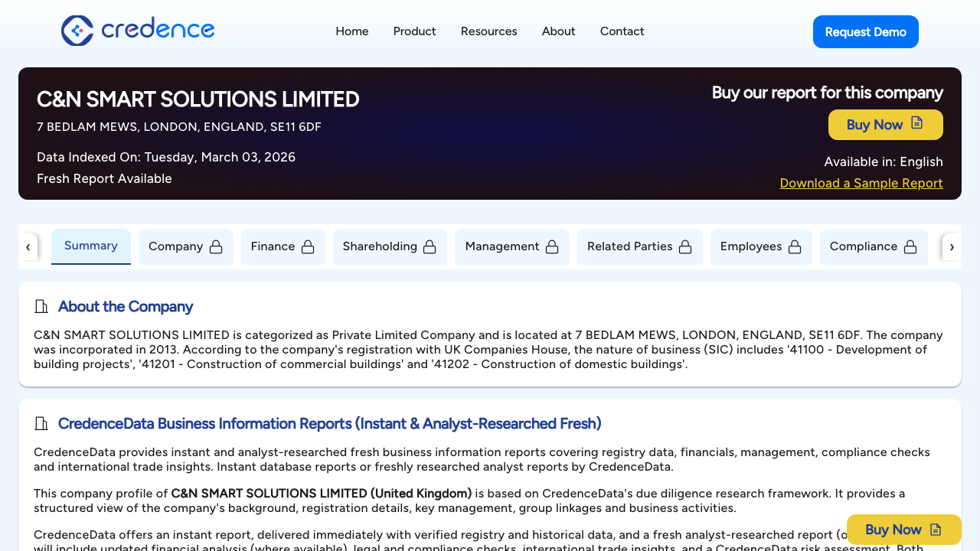Screen dimensions: 980x551
Task: Click the lock icon on Shareholding tab
Action: click(x=429, y=246)
